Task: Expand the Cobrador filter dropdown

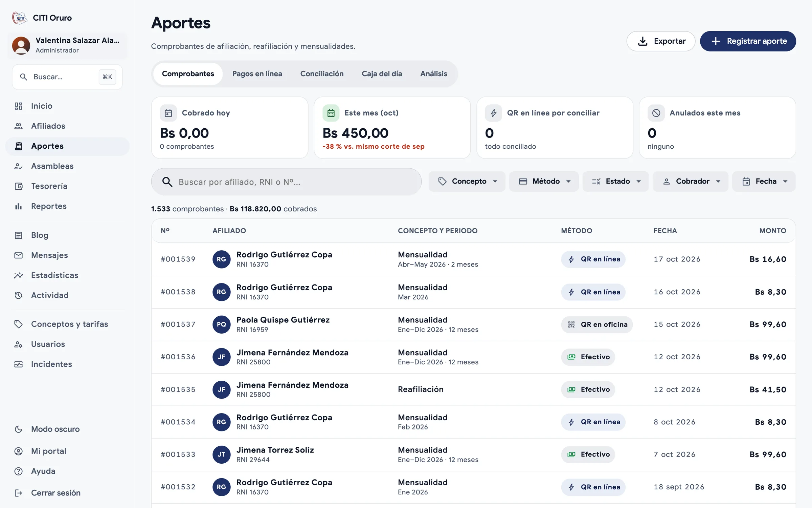Action: click(x=691, y=182)
